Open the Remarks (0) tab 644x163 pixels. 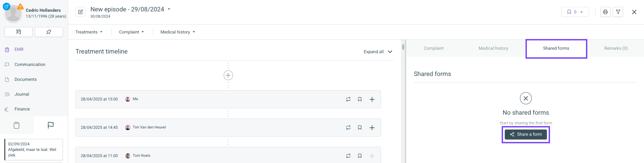[616, 48]
